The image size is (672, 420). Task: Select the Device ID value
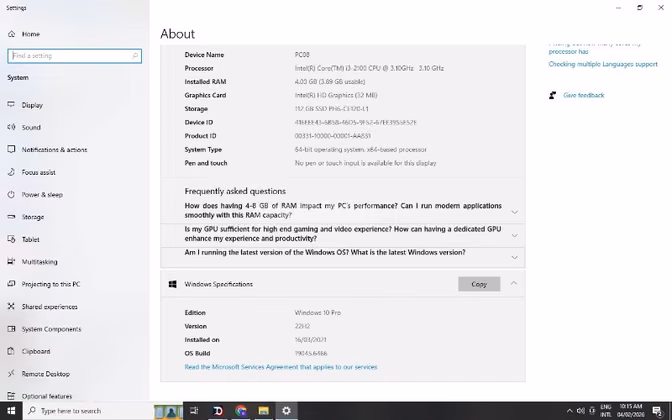pyautogui.click(x=355, y=123)
